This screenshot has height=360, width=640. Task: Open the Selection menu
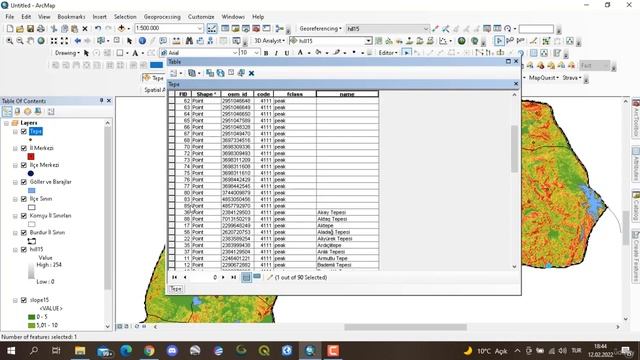(125, 17)
